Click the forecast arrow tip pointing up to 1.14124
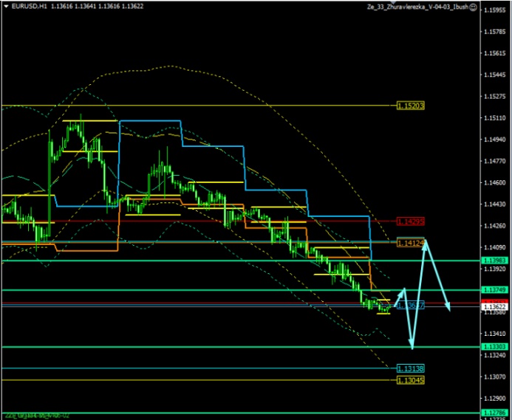The image size is (512, 420). pos(425,242)
